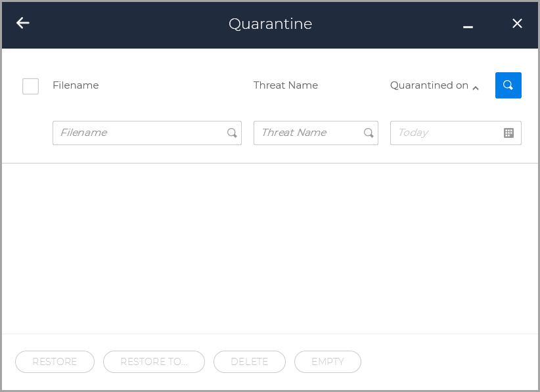The width and height of the screenshot is (540, 392).
Task: Sort by the Filename column header
Action: click(75, 85)
